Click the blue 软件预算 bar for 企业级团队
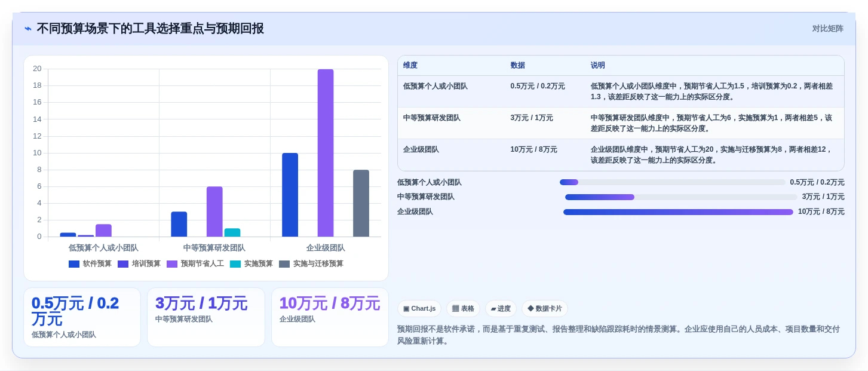The height and width of the screenshot is (371, 868). click(x=290, y=195)
